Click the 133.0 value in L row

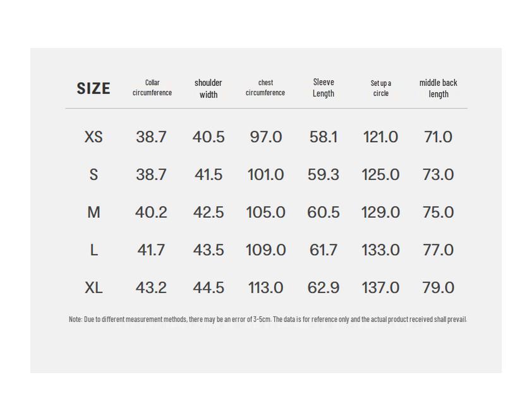pyautogui.click(x=380, y=250)
